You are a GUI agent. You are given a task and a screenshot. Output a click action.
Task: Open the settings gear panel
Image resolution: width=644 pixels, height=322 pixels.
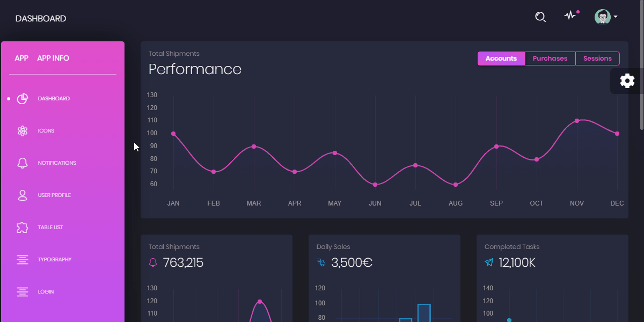coord(627,80)
